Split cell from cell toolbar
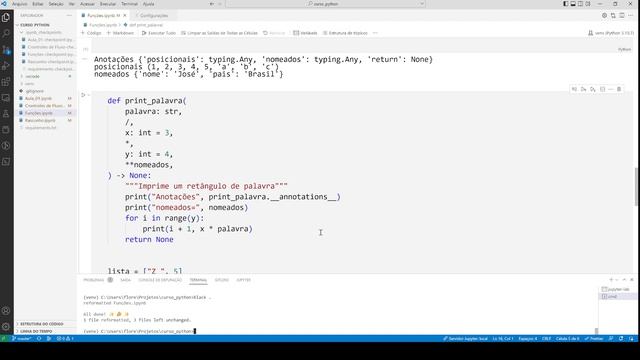 click(602, 89)
